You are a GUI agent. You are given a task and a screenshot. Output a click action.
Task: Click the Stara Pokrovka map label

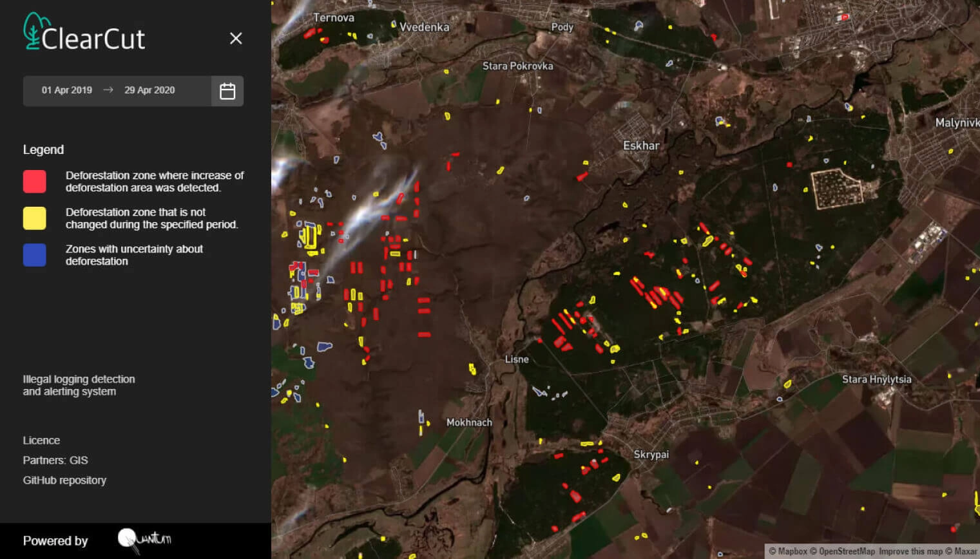517,66
